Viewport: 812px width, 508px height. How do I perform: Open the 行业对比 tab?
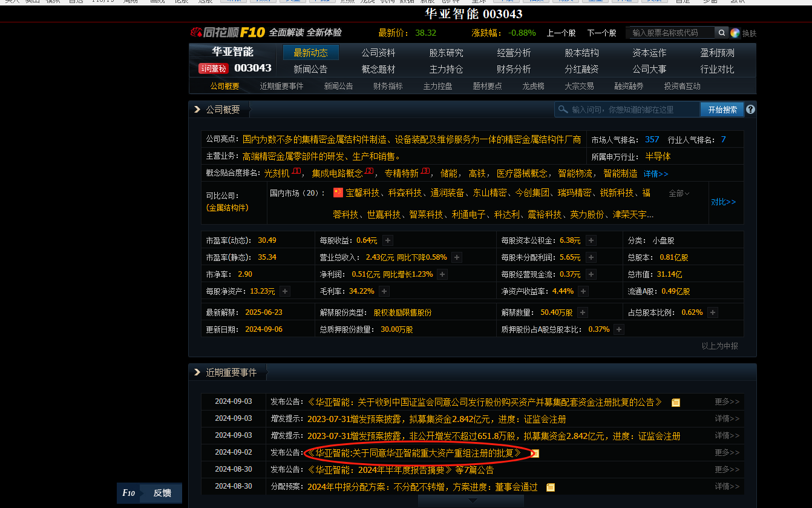718,69
